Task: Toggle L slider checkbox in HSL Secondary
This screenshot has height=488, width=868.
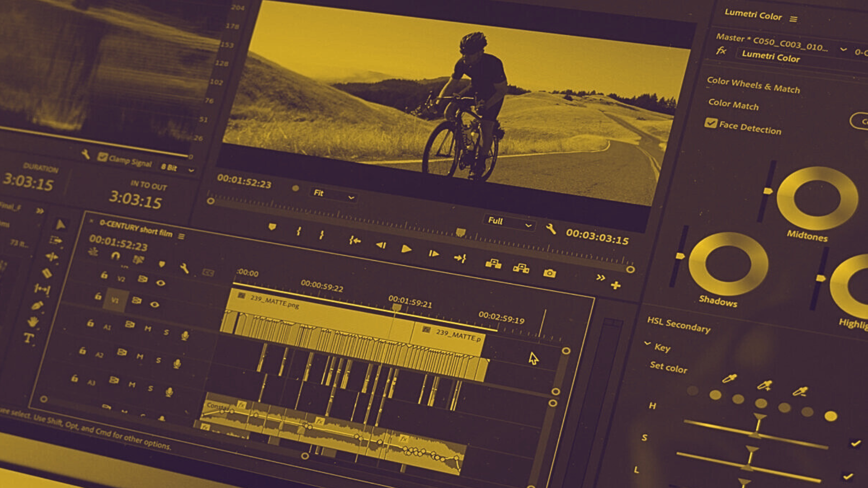Action: 848,476
